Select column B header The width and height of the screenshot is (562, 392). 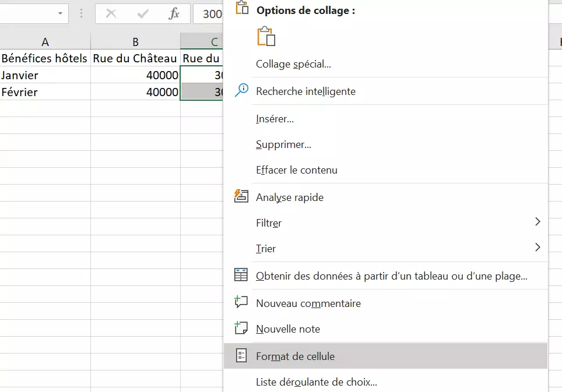[x=135, y=41]
